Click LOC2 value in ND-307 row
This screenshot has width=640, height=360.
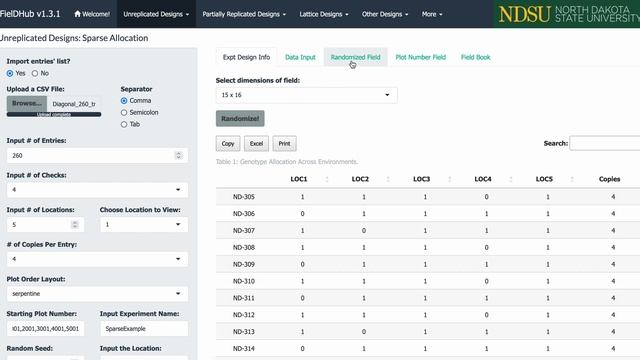click(364, 231)
